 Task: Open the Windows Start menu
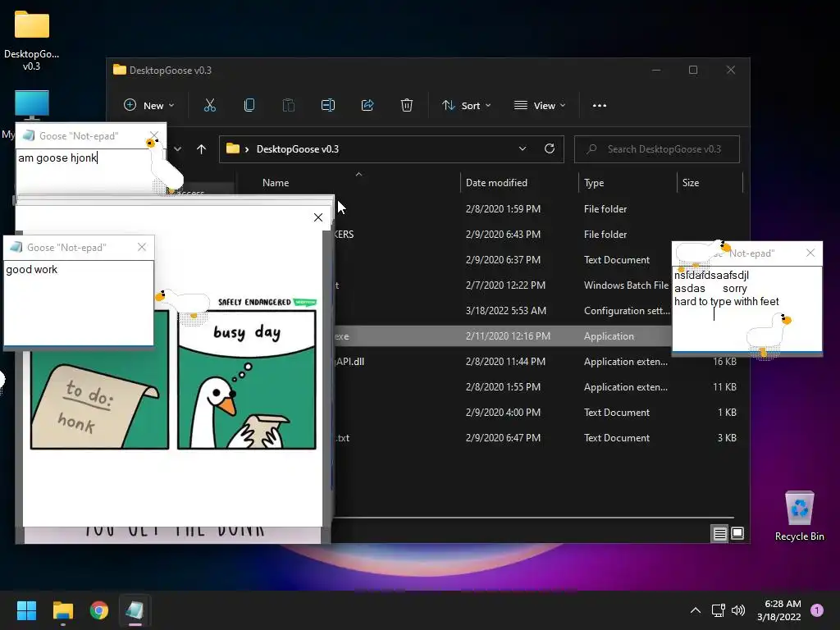[26, 610]
